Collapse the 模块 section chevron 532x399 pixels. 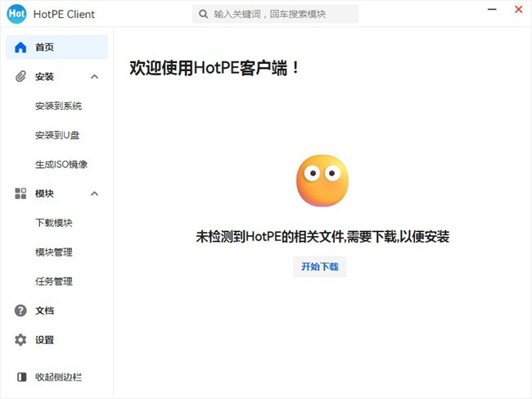click(94, 193)
